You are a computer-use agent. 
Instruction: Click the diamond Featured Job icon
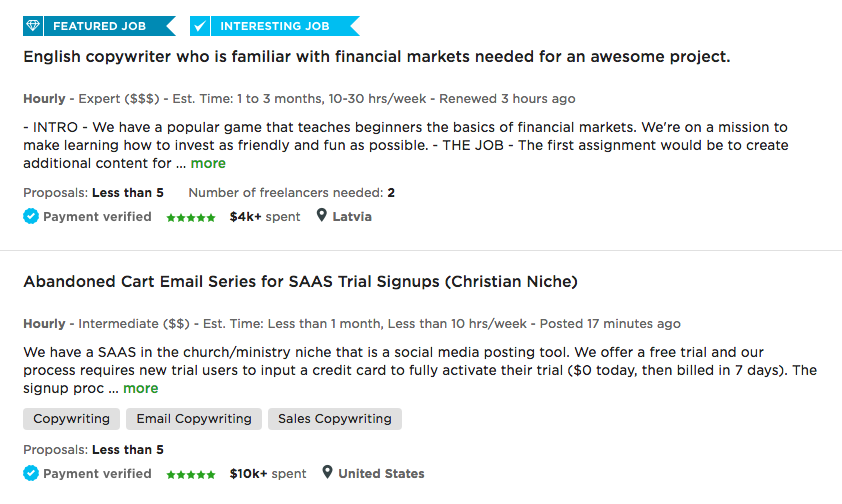tap(34, 26)
